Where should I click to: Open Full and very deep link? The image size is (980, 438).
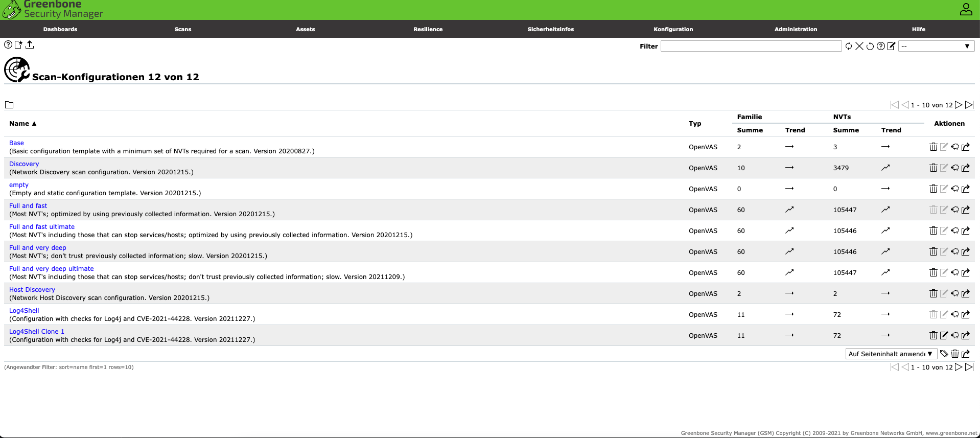point(38,248)
